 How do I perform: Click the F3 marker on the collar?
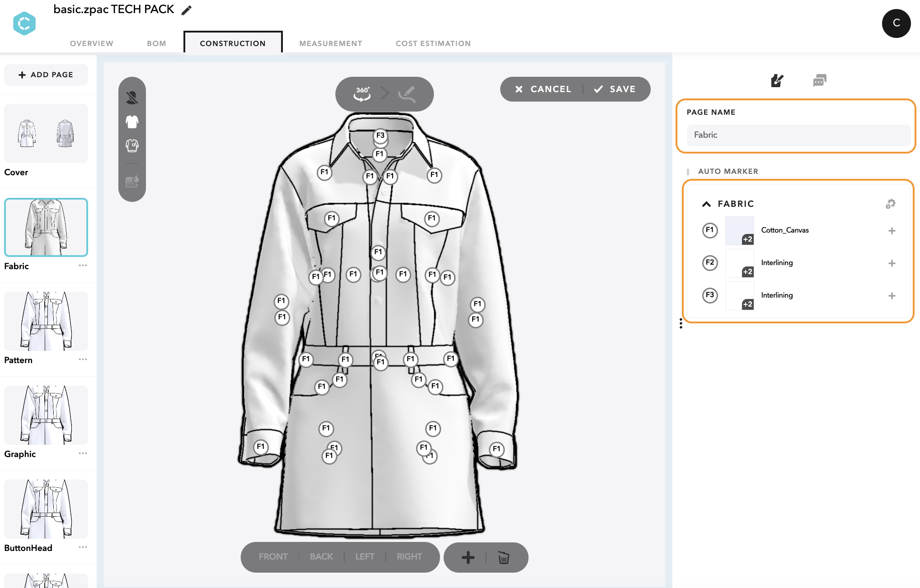click(380, 135)
